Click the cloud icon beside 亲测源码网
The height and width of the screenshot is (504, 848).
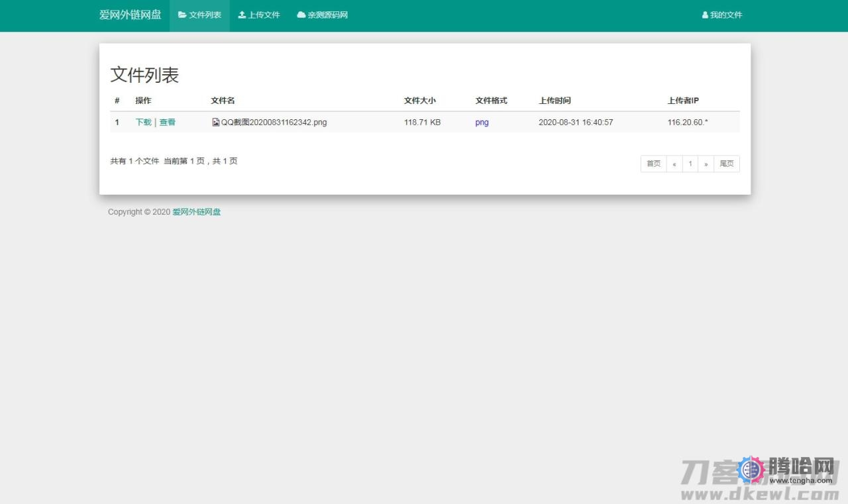[x=301, y=15]
